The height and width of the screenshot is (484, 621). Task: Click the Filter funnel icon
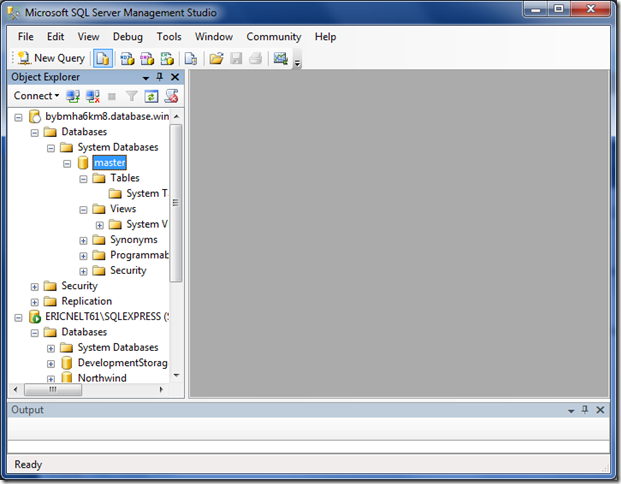(x=131, y=96)
